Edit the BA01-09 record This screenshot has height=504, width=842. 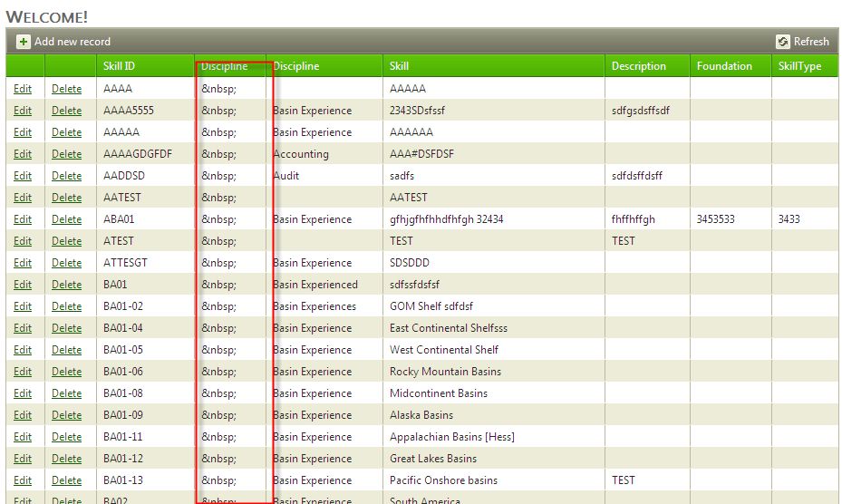[x=23, y=415]
